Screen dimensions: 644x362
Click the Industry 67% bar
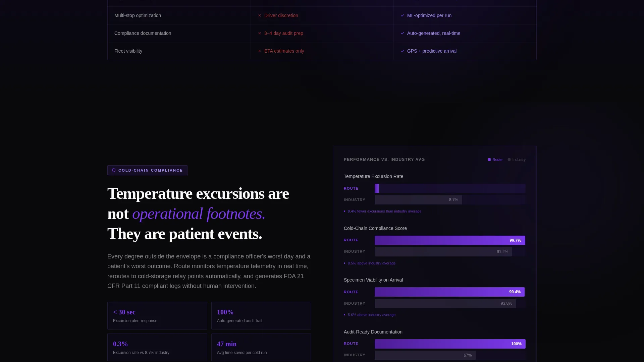click(425, 355)
